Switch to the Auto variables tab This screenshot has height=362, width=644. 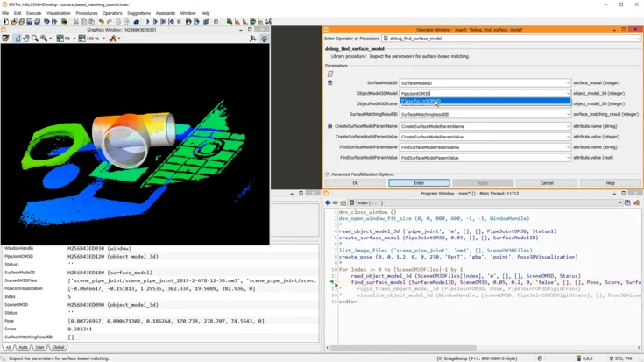click(x=23, y=347)
